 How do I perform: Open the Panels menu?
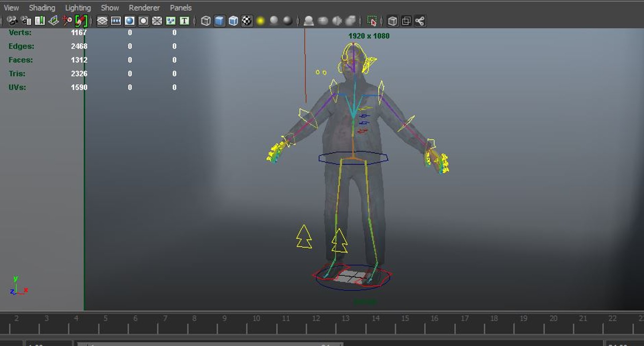tap(181, 7)
